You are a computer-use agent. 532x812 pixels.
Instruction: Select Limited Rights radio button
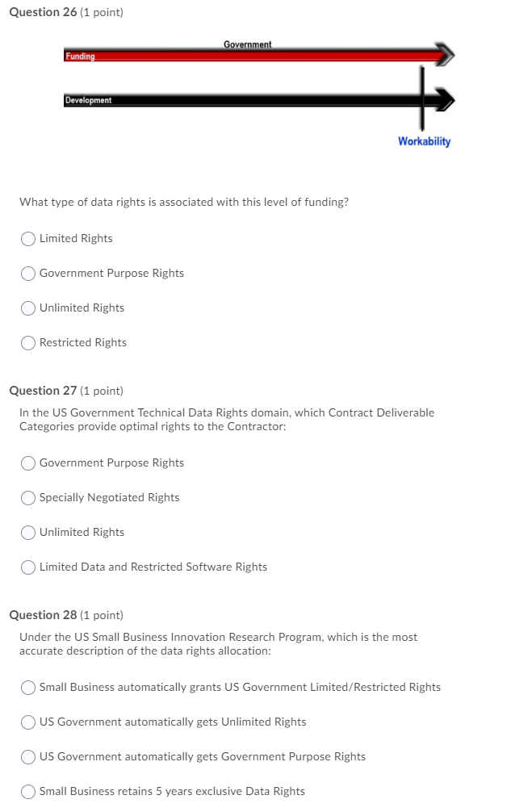tap(28, 238)
